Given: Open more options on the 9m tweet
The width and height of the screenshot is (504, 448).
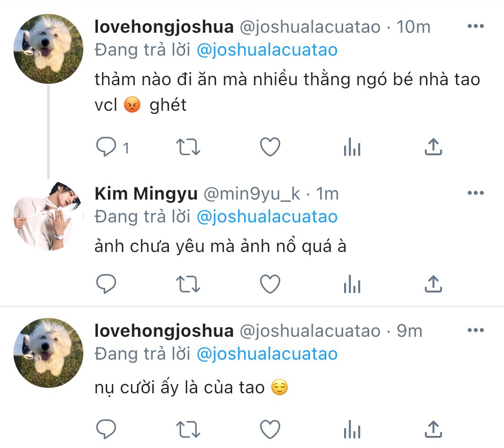Looking at the screenshot, I should 476,330.
